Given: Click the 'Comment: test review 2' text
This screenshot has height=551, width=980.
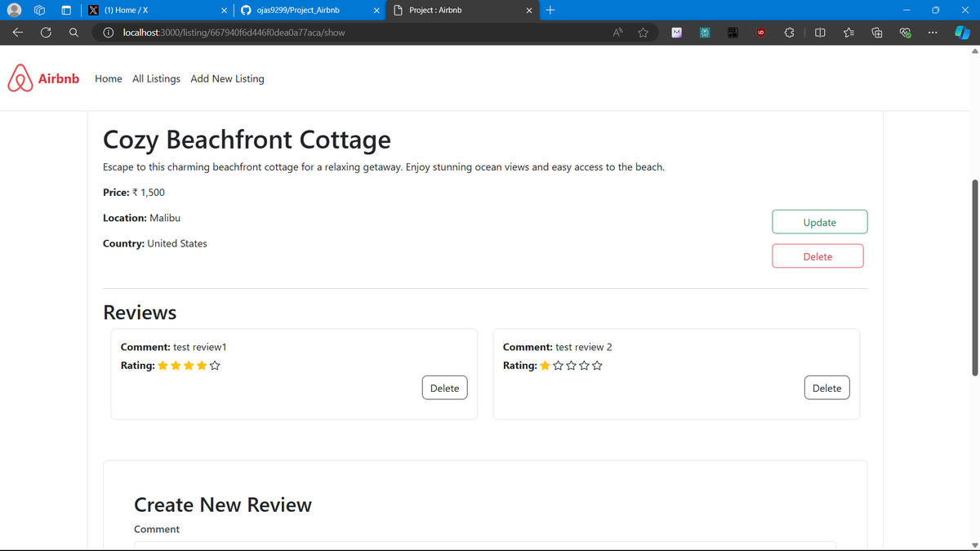Looking at the screenshot, I should pyautogui.click(x=558, y=347).
